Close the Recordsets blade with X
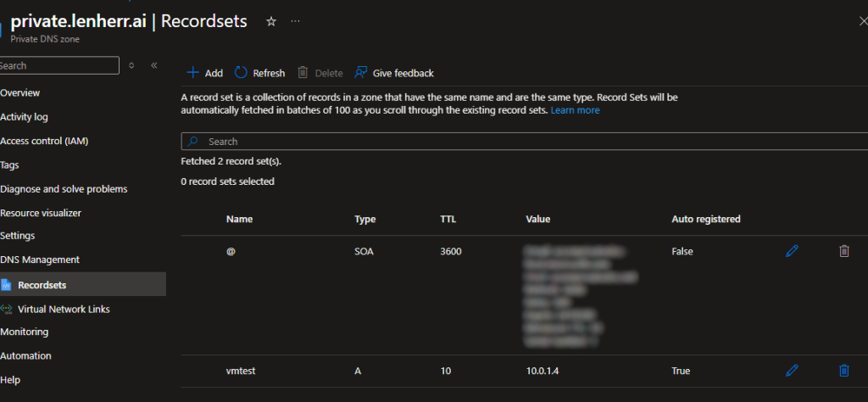Viewport: 868px width, 402px height. [863, 21]
